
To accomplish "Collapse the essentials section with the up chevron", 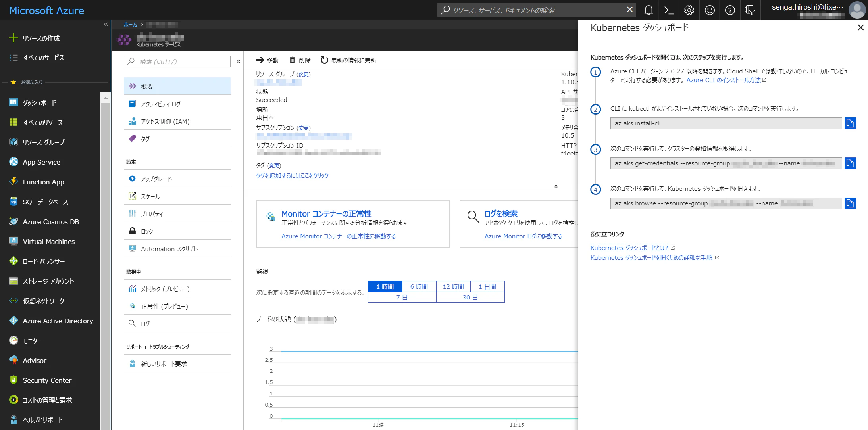I will tap(556, 186).
